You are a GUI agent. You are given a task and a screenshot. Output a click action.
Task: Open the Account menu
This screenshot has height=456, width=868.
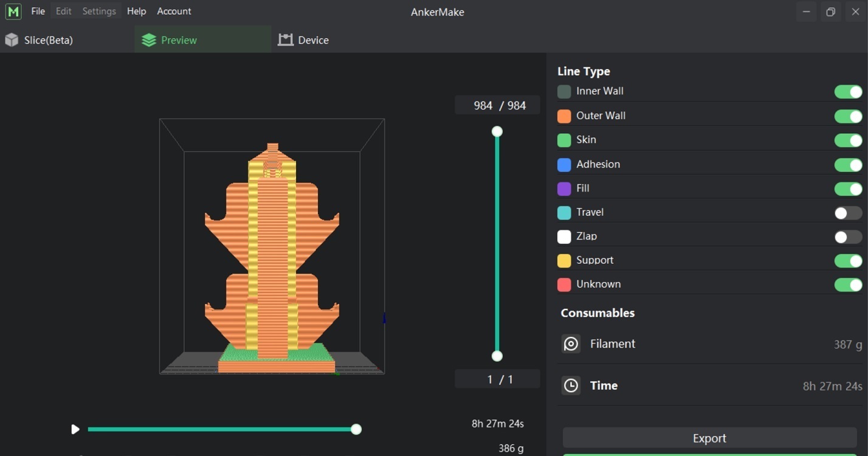(x=174, y=12)
